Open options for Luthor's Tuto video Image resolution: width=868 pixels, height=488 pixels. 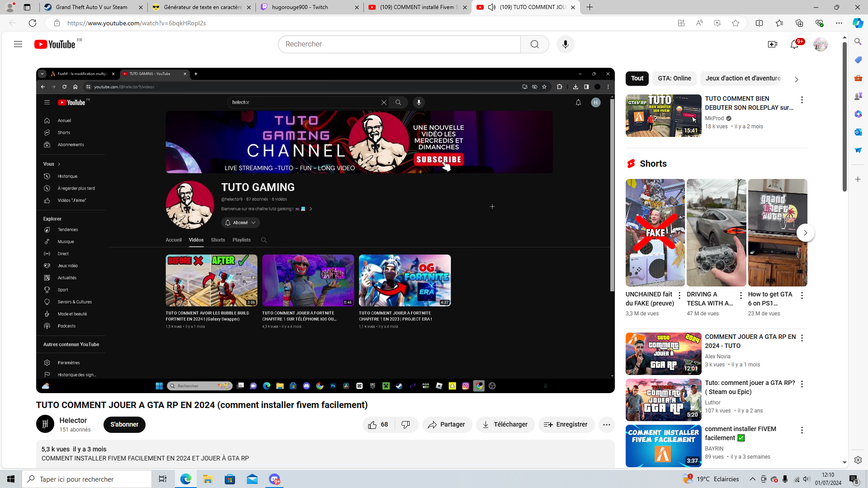coord(802,384)
